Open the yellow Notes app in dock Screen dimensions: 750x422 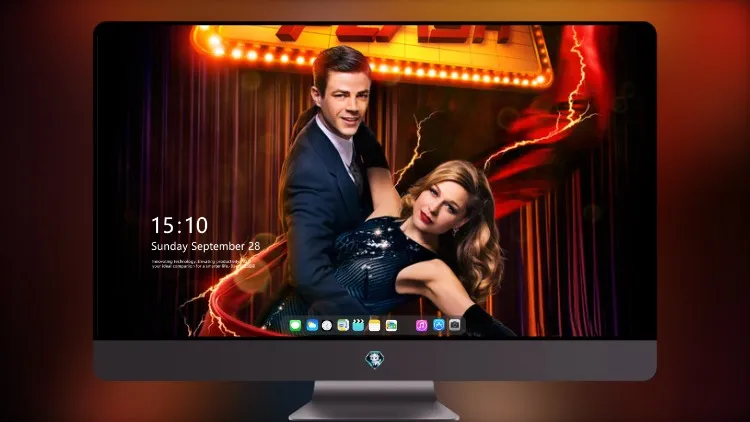point(375,325)
